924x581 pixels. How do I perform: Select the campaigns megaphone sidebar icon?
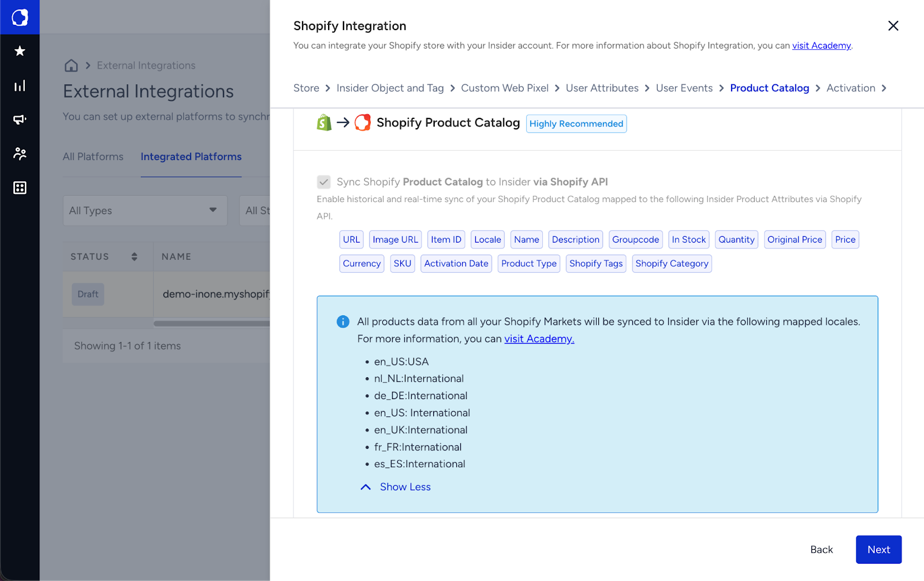[20, 120]
